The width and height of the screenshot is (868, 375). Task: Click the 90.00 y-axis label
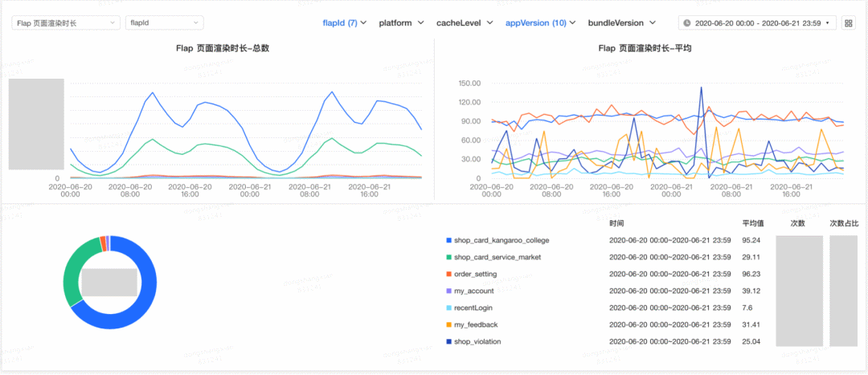[x=472, y=121]
